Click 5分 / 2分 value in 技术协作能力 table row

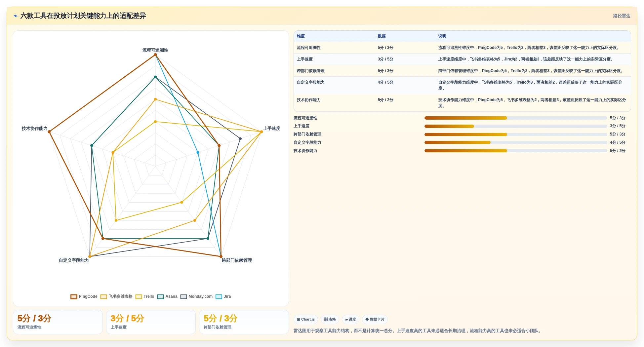[385, 100]
